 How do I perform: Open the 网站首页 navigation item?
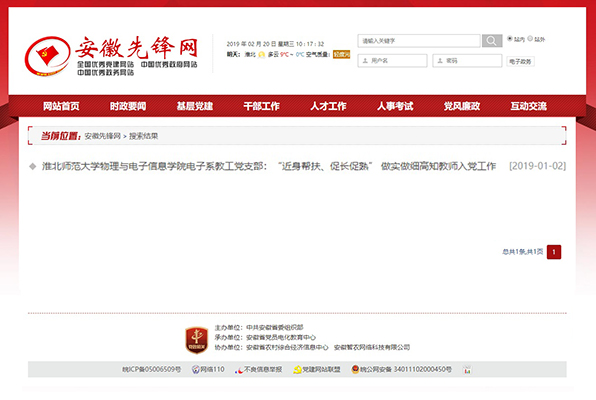pos(61,106)
